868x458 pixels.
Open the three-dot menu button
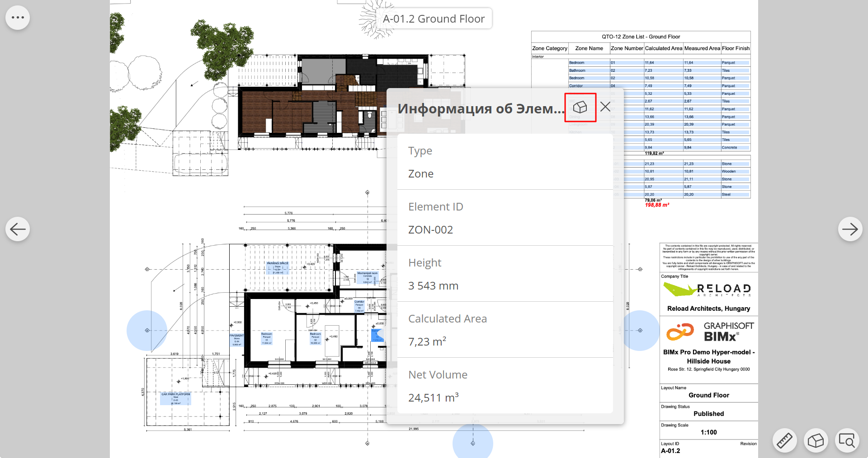18,18
